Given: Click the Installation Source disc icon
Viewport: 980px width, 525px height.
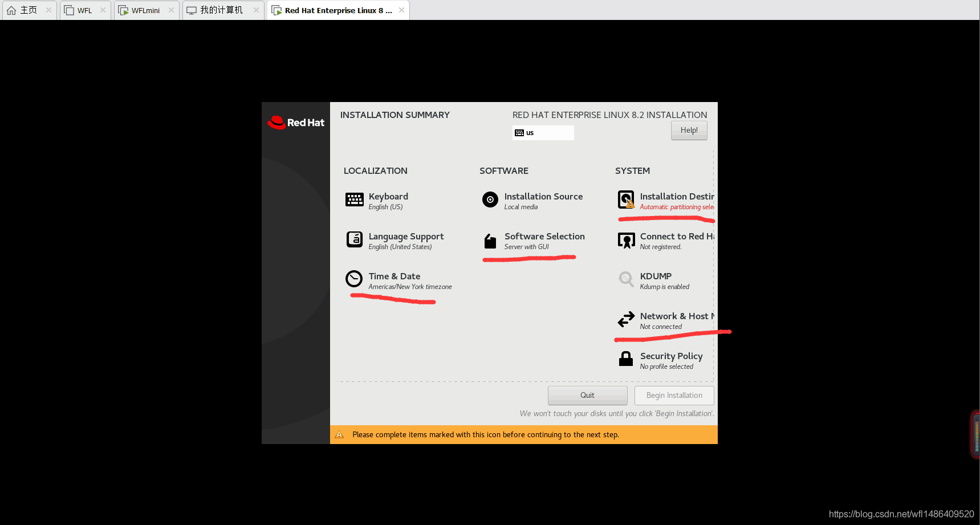Looking at the screenshot, I should coord(490,200).
